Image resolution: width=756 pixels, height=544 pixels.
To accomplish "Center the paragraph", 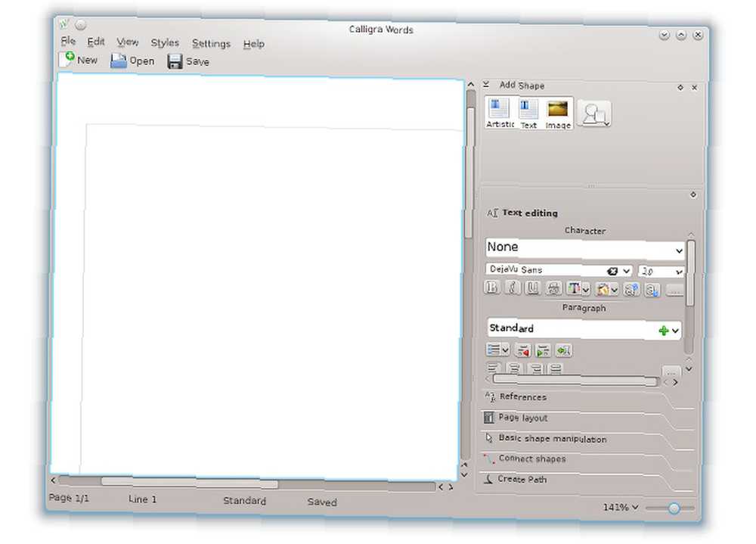I will (514, 368).
